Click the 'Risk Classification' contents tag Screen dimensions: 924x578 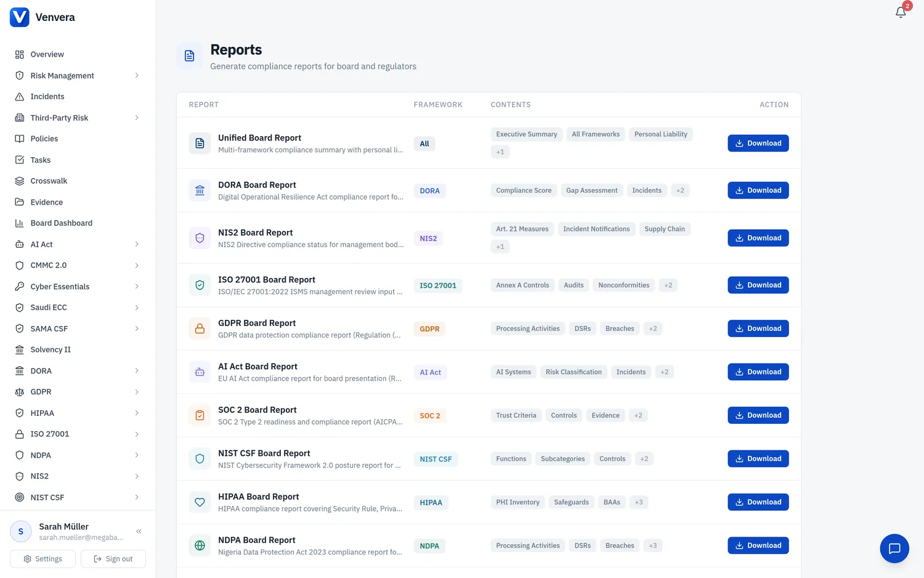(573, 372)
